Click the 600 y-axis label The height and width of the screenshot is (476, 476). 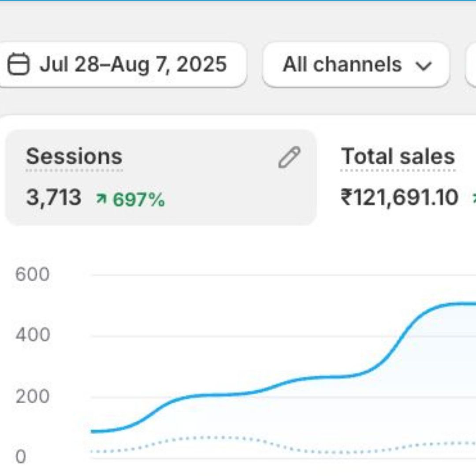(x=33, y=275)
